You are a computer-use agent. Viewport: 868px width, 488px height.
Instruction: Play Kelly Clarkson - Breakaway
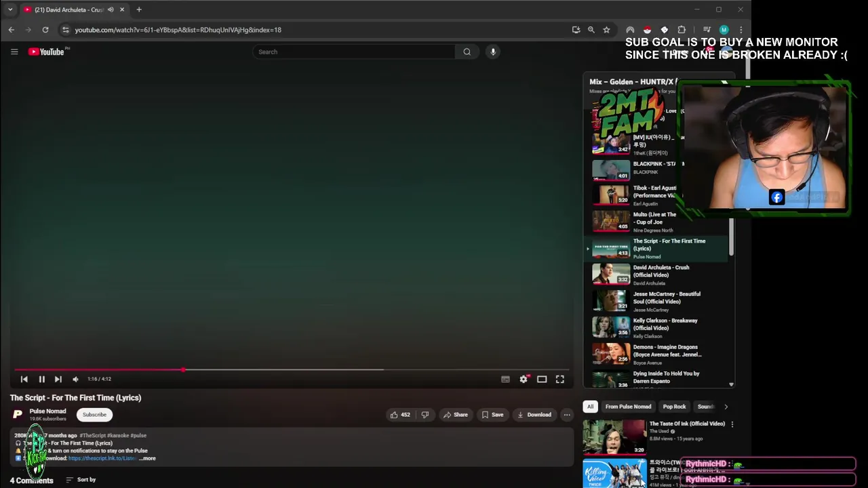click(x=656, y=327)
